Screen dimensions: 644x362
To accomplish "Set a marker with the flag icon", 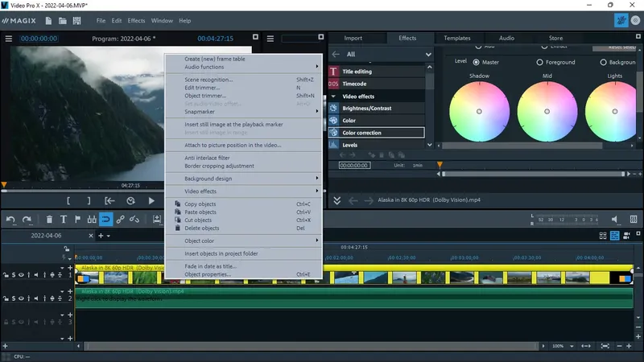I will [77, 220].
